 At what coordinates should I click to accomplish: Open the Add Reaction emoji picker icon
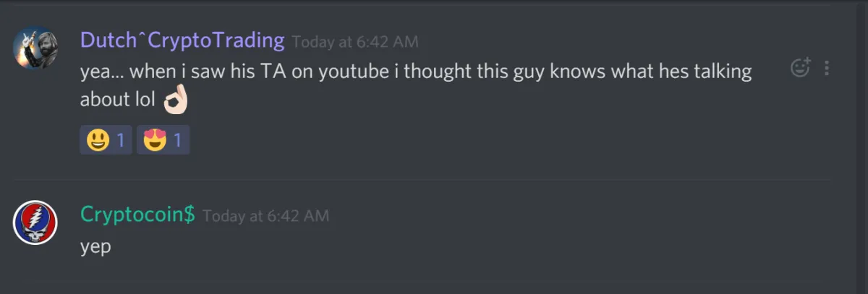click(x=801, y=68)
